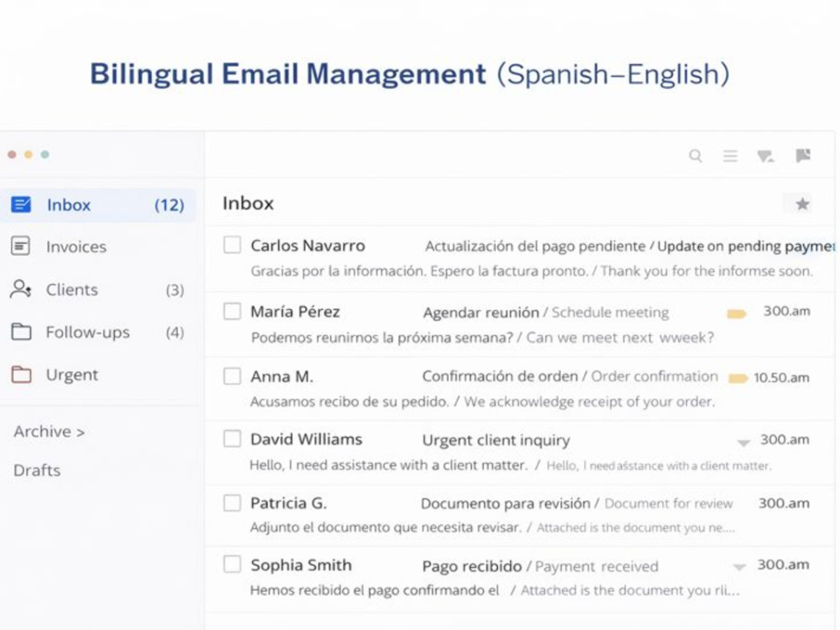This screenshot has height=630, width=840.
Task: Click preview 'Adjunto el documento que necesita revisar.'
Action: [386, 528]
